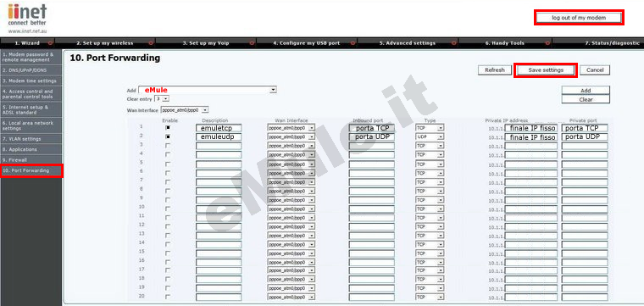The height and width of the screenshot is (306, 644).
Task: Open the Add eMule application dropdown
Action: pos(208,90)
